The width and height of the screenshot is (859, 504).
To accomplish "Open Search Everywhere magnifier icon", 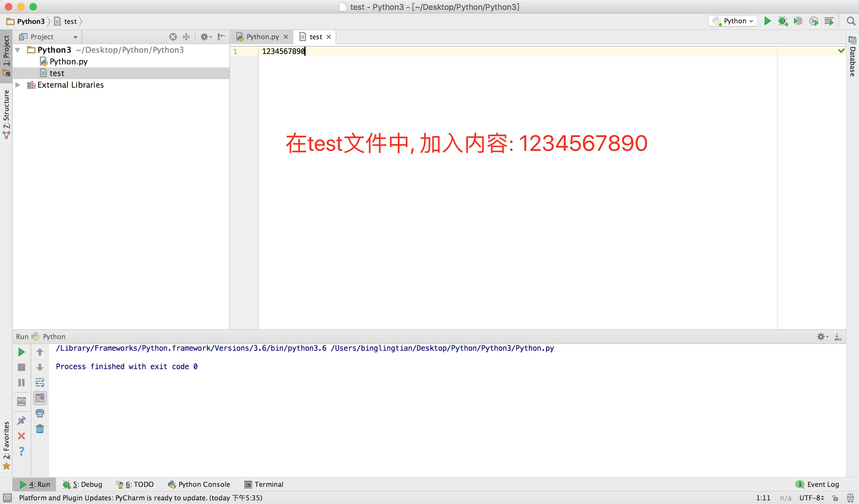I will pos(851,21).
